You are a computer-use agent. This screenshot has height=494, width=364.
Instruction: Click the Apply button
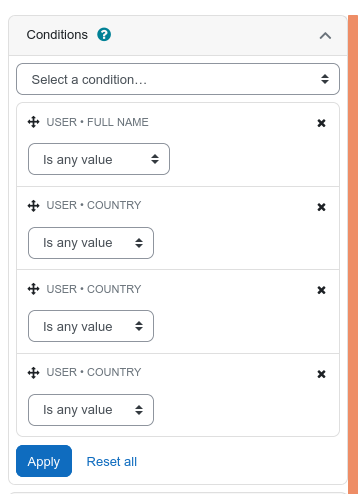pyautogui.click(x=44, y=461)
